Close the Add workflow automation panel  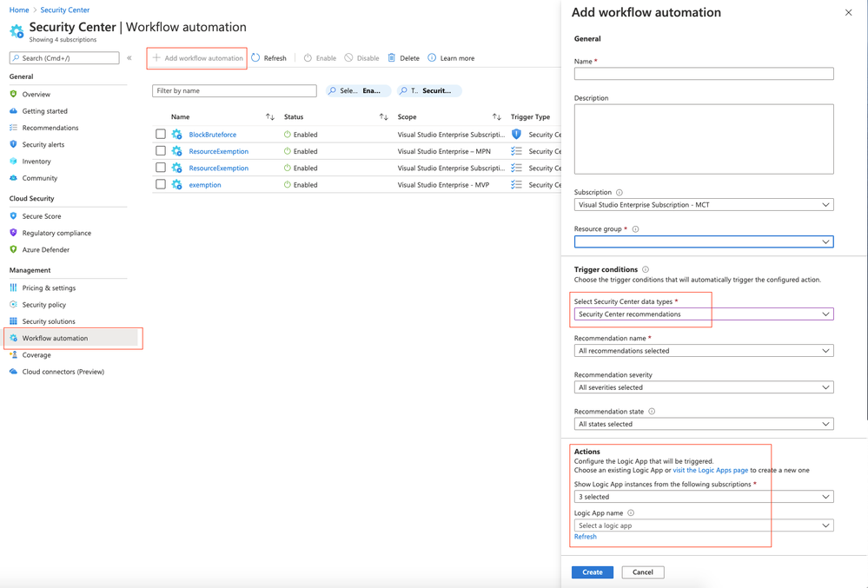(x=848, y=12)
